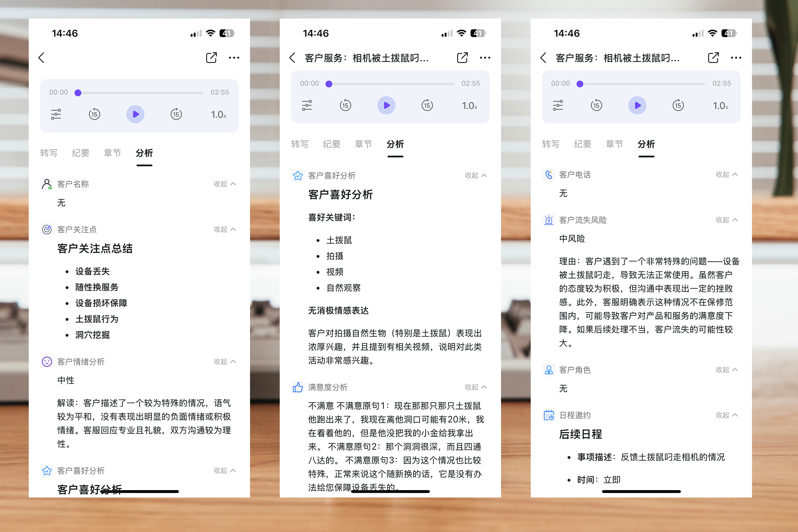Open audio settings sliders icon in left player
Image resolution: width=798 pixels, height=532 pixels.
[x=56, y=114]
